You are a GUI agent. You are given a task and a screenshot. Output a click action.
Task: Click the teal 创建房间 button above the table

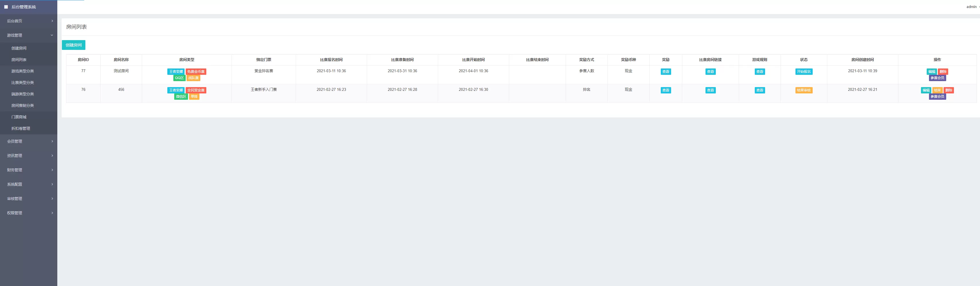click(73, 45)
